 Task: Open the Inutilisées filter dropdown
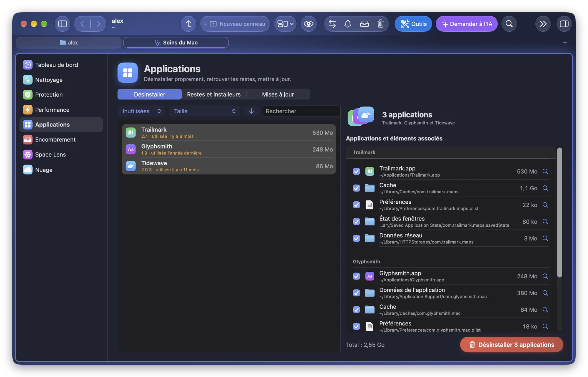coord(141,111)
